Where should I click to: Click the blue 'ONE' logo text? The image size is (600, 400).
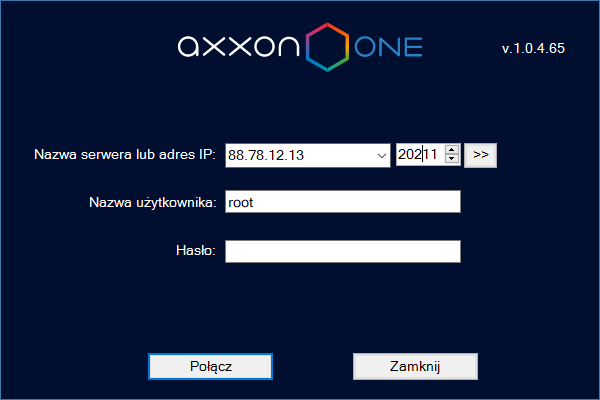coord(388,47)
